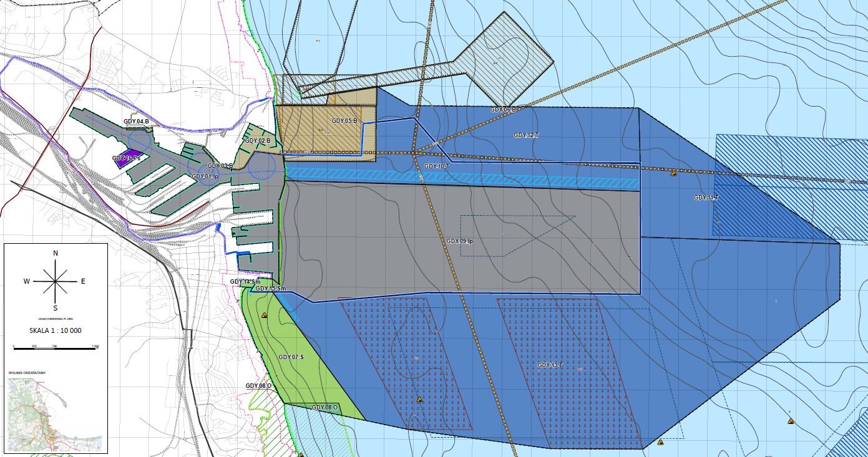Select the GDY.16.Ps label
The image size is (868, 457).
tap(127, 158)
